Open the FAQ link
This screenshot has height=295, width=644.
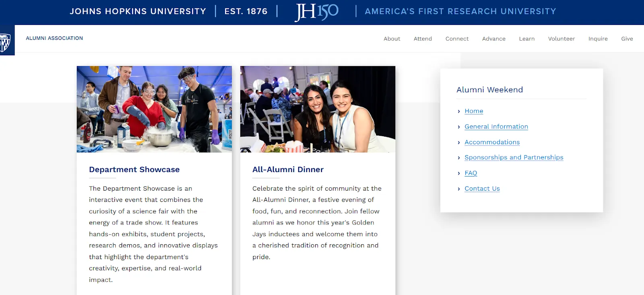tap(471, 173)
